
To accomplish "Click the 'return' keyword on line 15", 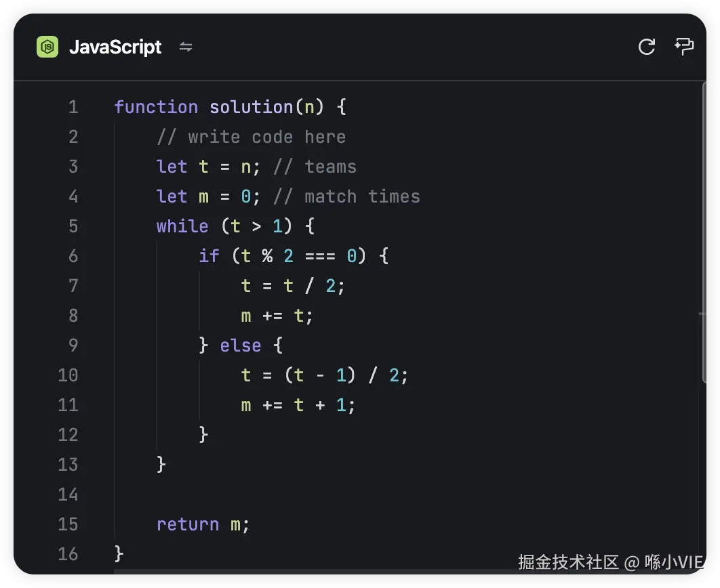I will (187, 524).
